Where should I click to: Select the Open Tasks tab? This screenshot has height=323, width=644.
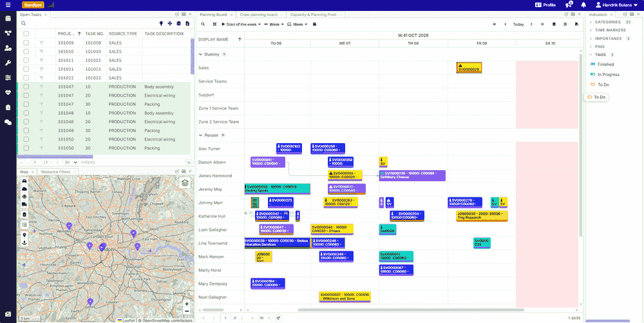tap(31, 15)
